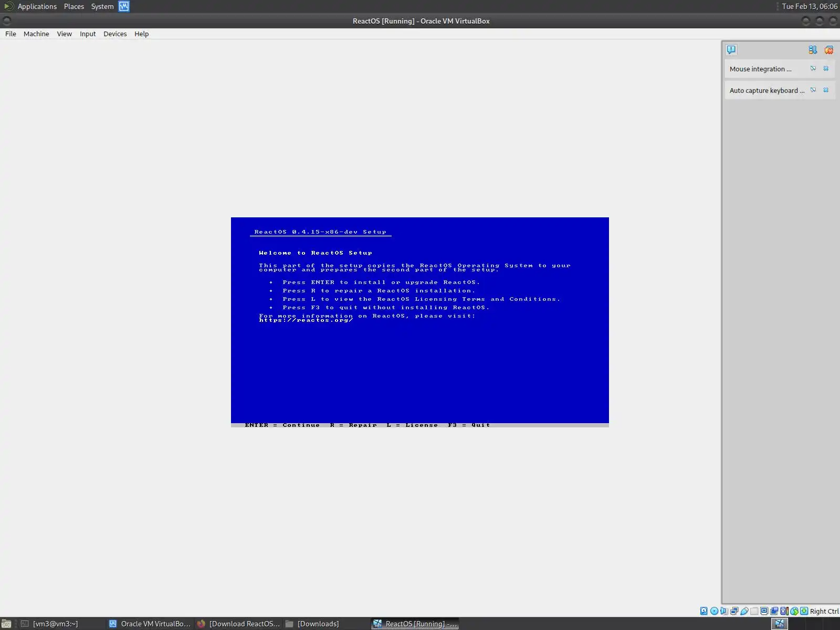Viewport: 840px width, 630px height.
Task: Maximize the ReactOS VirtualBox window
Action: tap(820, 21)
